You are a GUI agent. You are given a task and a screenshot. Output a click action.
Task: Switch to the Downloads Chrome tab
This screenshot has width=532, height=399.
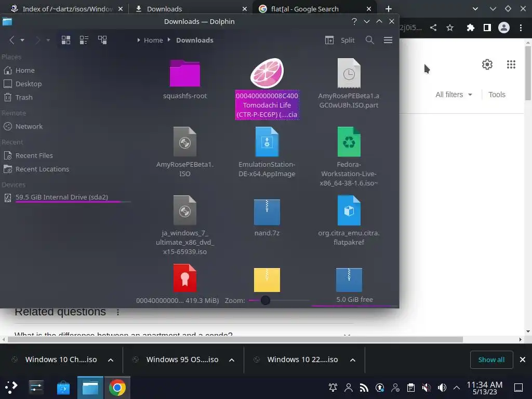pyautogui.click(x=164, y=9)
